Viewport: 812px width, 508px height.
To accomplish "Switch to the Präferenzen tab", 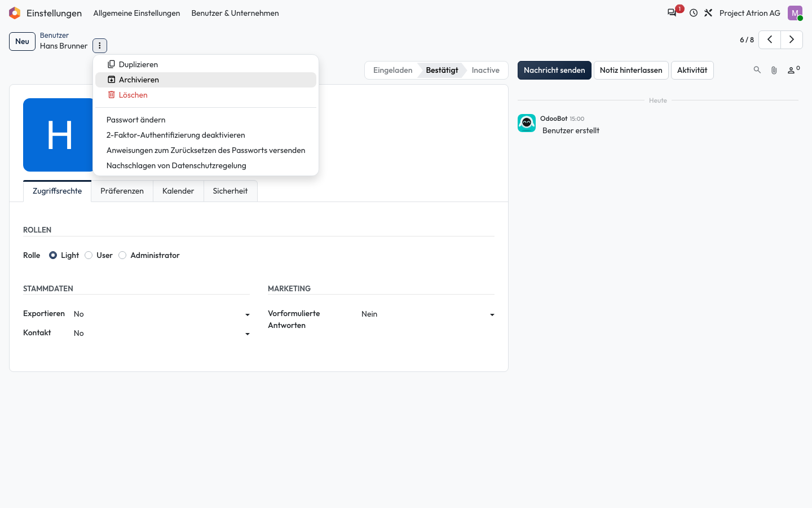I will pyautogui.click(x=122, y=191).
